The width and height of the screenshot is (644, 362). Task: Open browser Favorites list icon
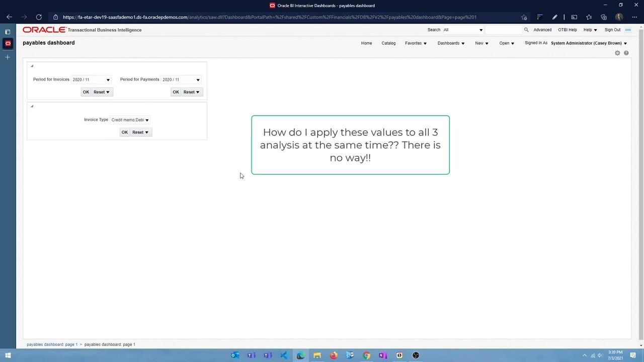tap(589, 17)
